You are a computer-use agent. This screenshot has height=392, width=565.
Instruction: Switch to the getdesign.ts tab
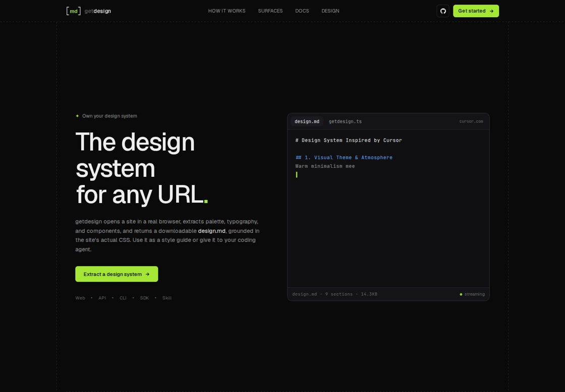click(x=345, y=121)
